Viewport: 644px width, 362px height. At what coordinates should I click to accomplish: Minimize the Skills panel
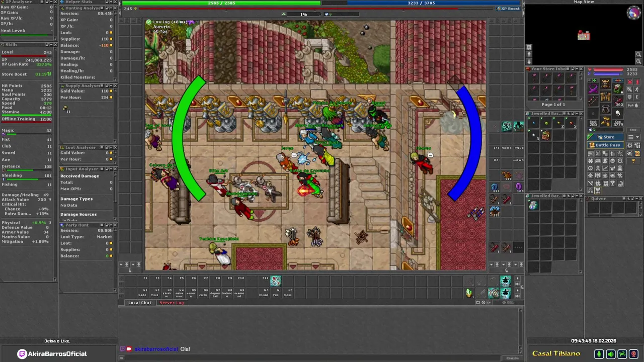(x=51, y=45)
